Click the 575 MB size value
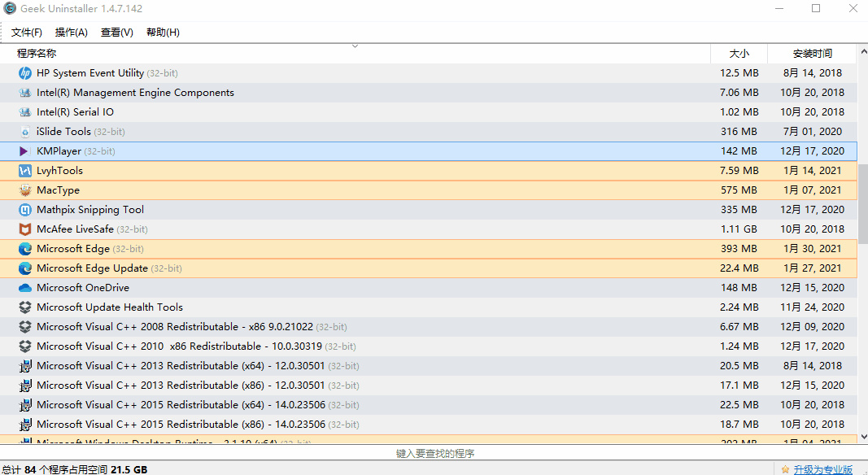The width and height of the screenshot is (868, 475). [739, 190]
